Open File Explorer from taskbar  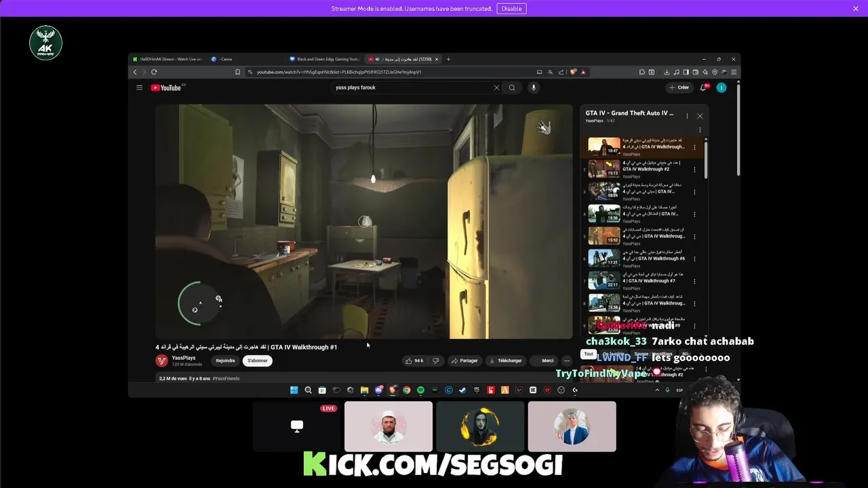point(364,390)
